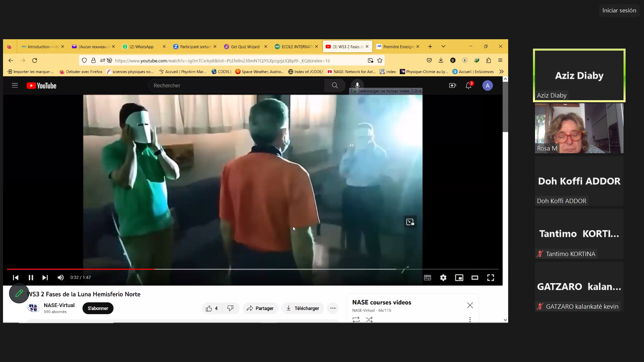Go back with the browser back arrow

coord(11,60)
